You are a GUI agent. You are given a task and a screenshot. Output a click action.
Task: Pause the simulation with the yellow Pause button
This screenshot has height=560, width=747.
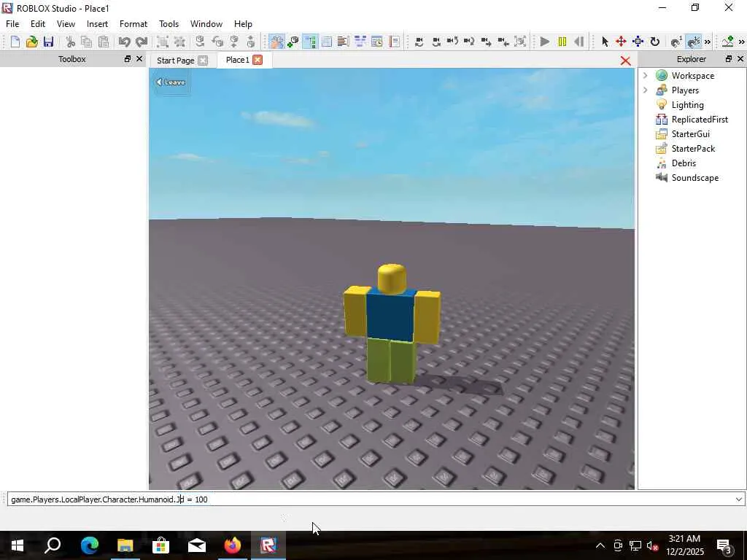coord(562,42)
